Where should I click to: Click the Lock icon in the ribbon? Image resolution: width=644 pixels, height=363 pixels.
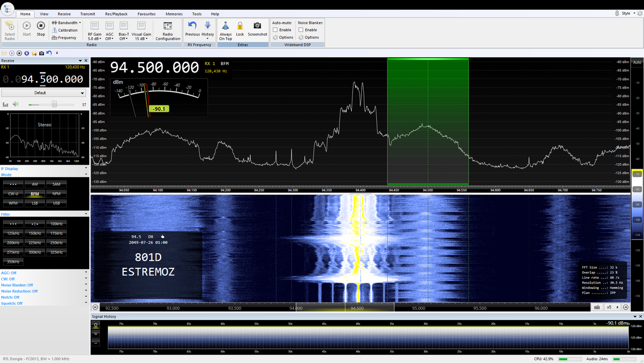pyautogui.click(x=240, y=28)
